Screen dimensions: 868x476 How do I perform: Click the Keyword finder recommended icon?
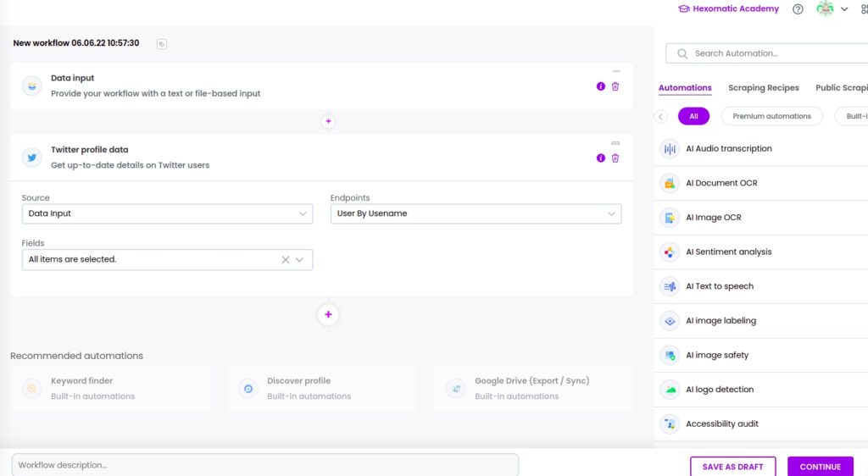32,389
